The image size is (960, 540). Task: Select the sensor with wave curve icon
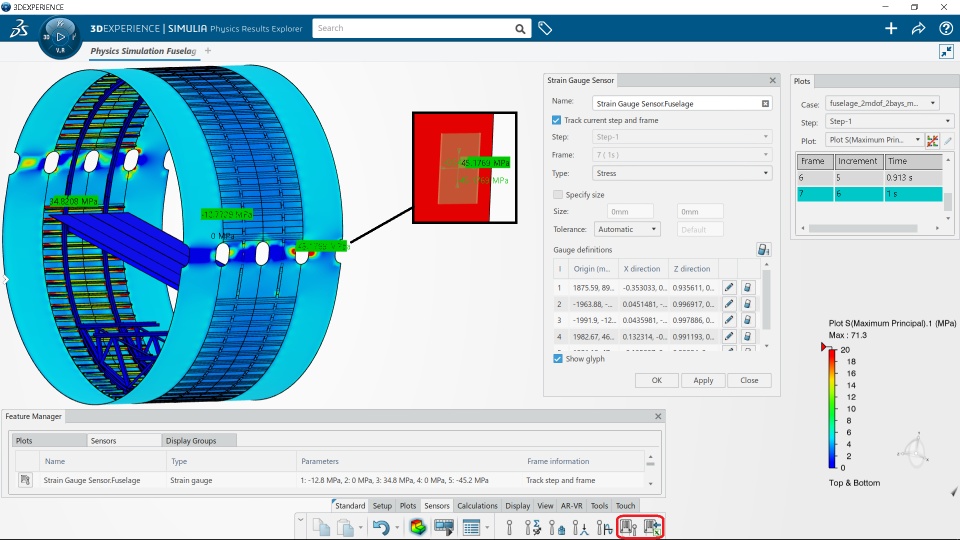[604, 527]
